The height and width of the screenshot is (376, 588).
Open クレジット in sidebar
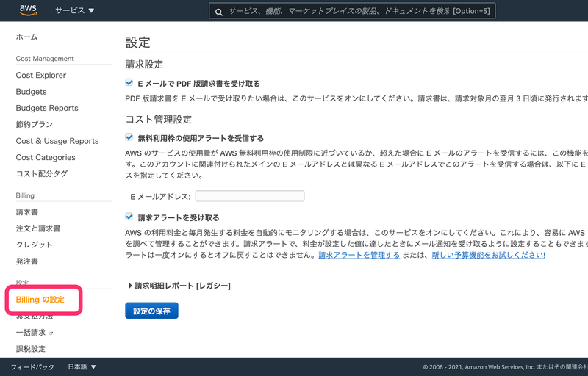[x=34, y=245]
